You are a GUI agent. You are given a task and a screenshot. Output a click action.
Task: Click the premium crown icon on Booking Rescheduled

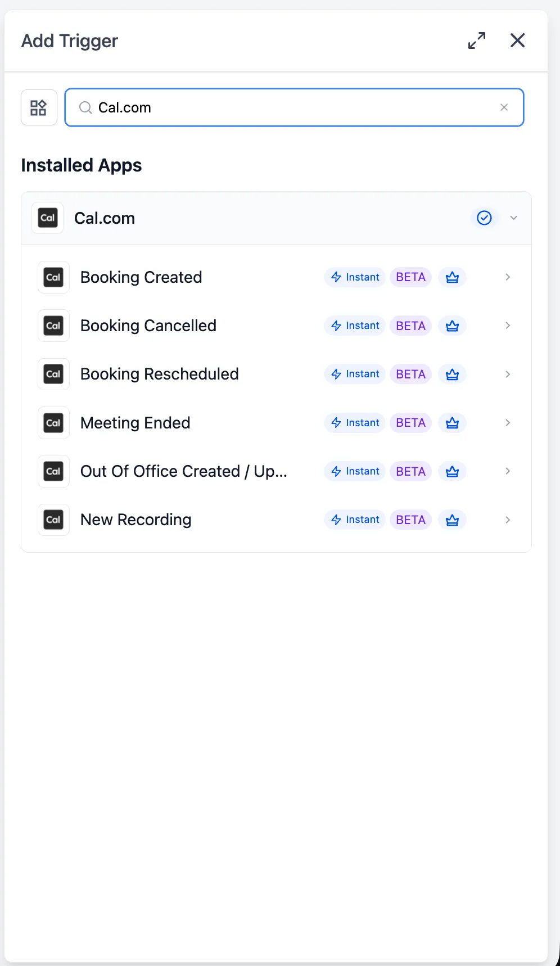[x=452, y=374]
